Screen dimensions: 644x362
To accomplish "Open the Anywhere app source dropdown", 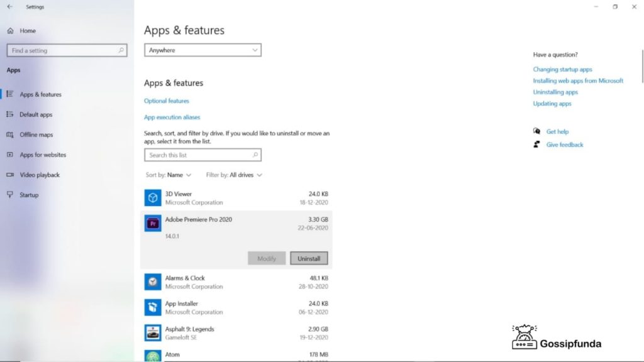I will pos(203,50).
